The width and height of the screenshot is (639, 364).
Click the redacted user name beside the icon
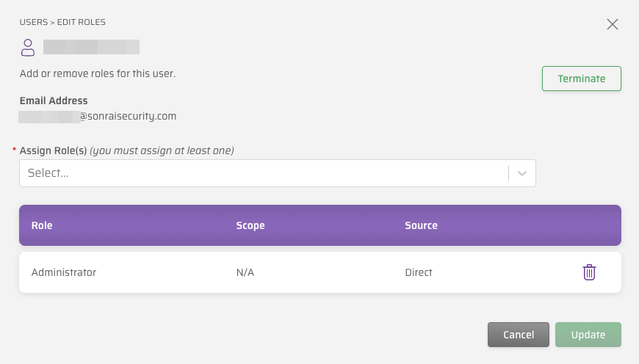click(x=91, y=48)
